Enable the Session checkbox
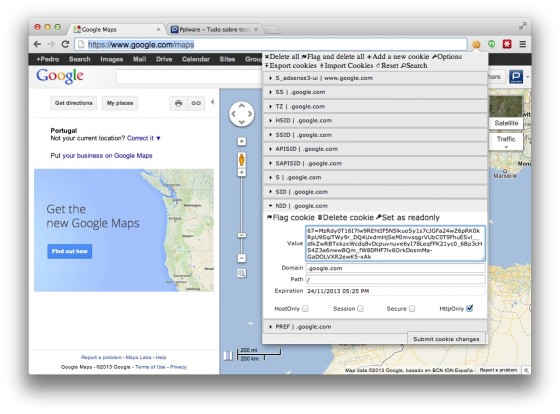Screen dimensions: 560x414 [360, 309]
